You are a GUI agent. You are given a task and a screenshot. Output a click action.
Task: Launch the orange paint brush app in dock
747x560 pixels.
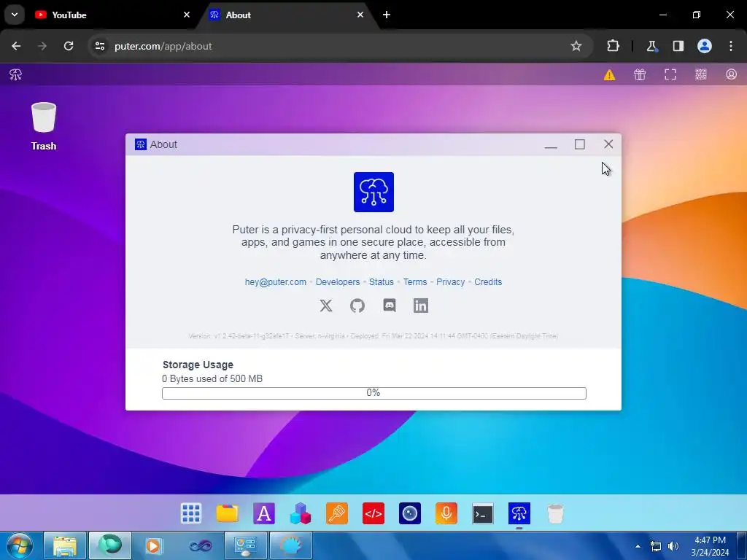point(337,513)
